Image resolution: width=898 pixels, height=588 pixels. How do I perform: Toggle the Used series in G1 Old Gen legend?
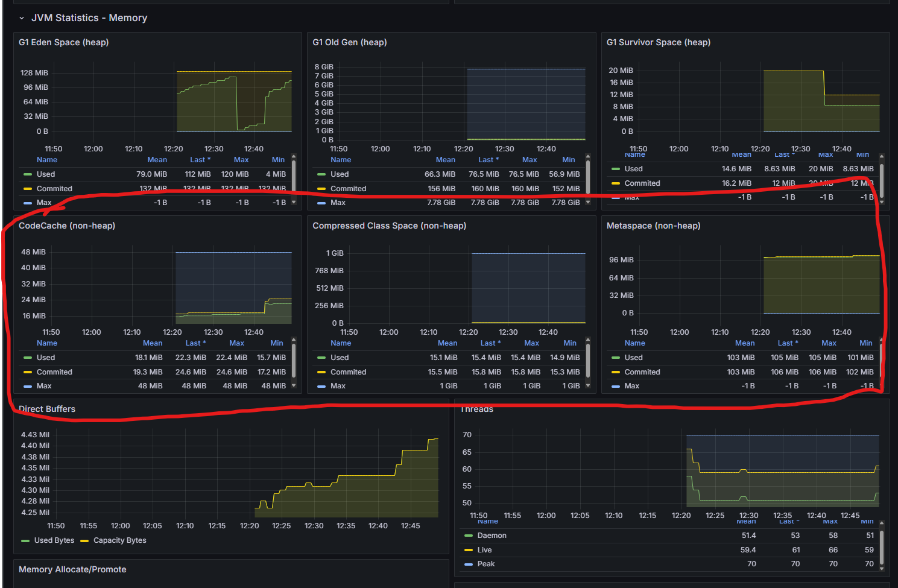click(340, 174)
